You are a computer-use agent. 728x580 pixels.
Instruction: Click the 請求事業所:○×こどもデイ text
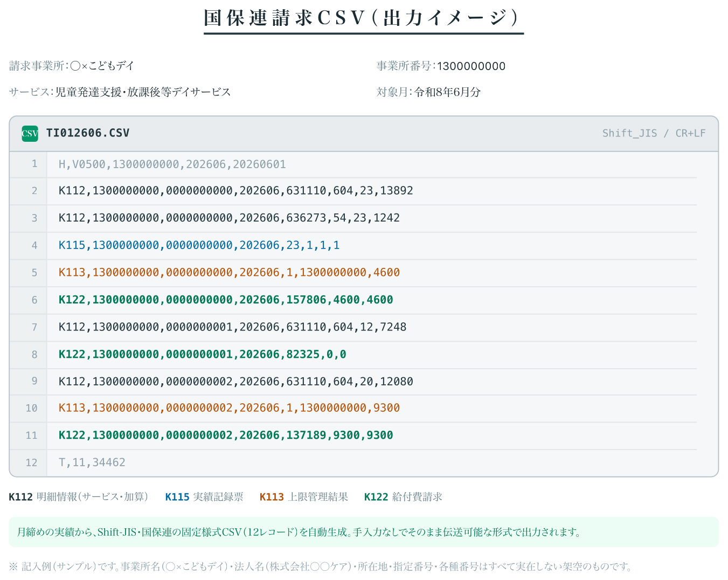pos(72,66)
